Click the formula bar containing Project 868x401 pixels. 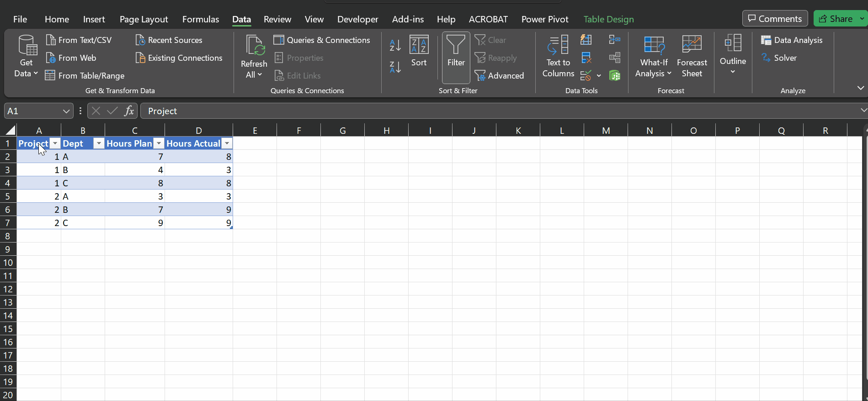(x=498, y=111)
